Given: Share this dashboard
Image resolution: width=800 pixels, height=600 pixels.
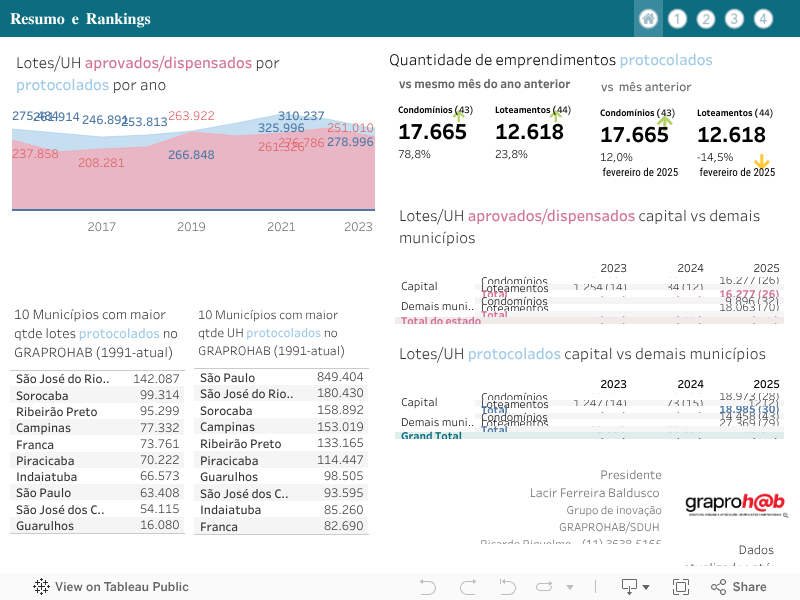Looking at the screenshot, I should pos(738,587).
